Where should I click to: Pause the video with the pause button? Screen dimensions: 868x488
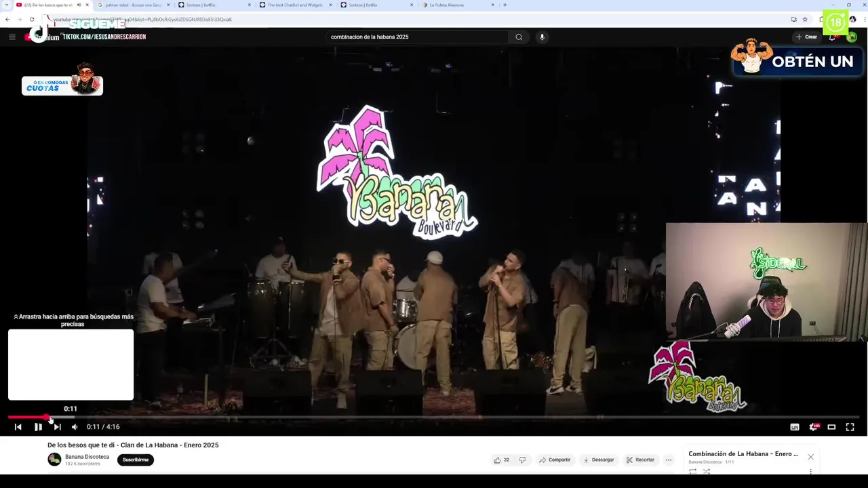tap(38, 427)
